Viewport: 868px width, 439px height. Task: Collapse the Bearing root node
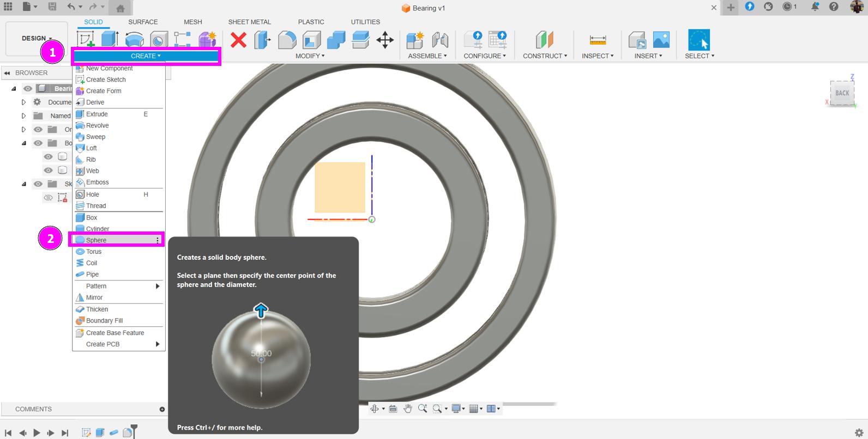click(x=14, y=88)
